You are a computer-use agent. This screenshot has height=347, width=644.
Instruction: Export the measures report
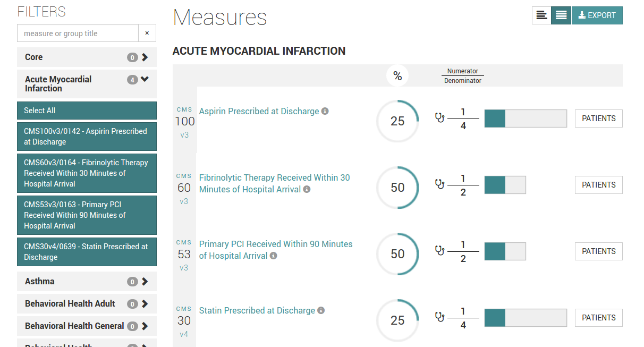pyautogui.click(x=597, y=15)
